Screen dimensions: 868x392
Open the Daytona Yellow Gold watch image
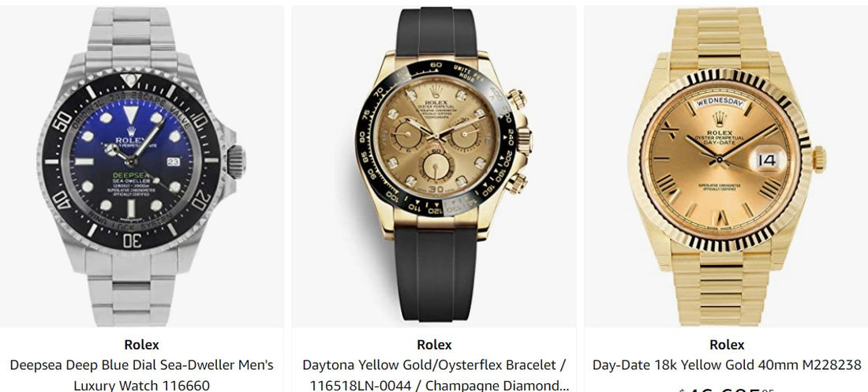click(434, 166)
